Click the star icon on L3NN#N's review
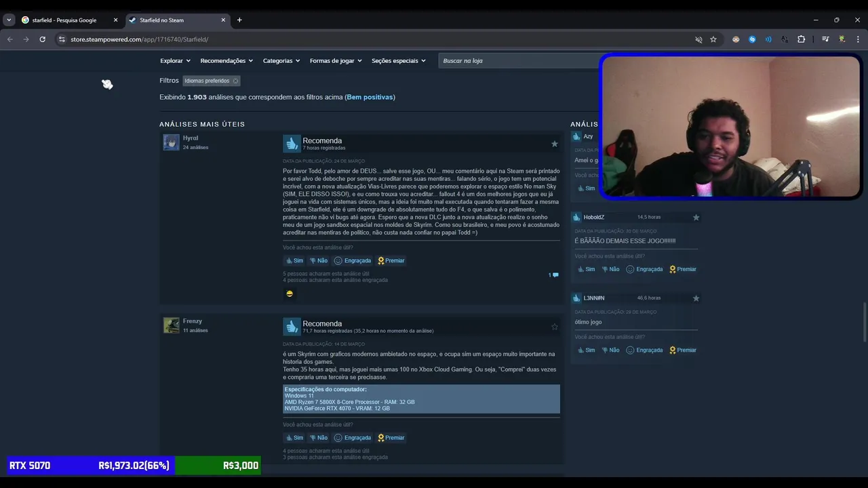The height and width of the screenshot is (488, 868). click(696, 298)
